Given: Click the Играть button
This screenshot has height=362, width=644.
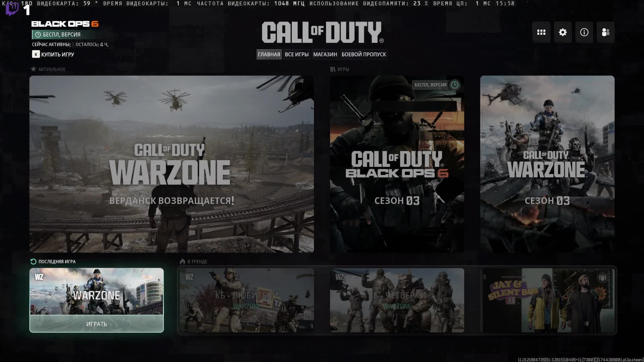Looking at the screenshot, I should pyautogui.click(x=97, y=324).
